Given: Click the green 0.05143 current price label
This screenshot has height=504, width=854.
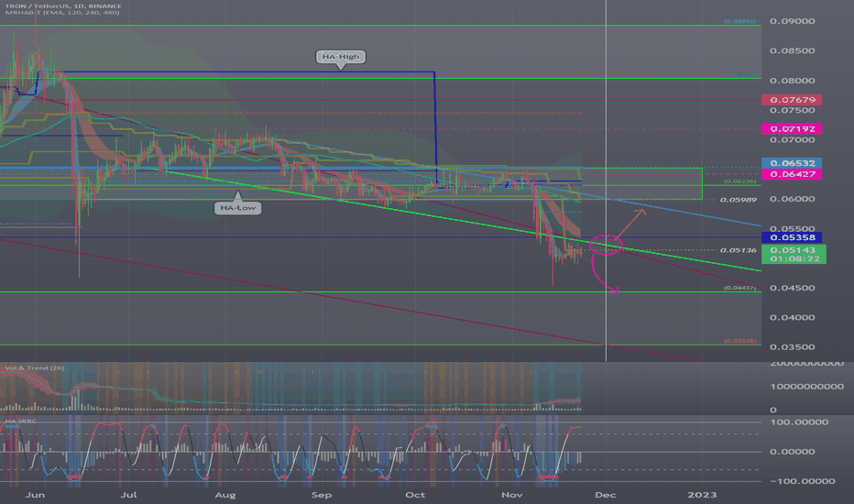Looking at the screenshot, I should 794,250.
